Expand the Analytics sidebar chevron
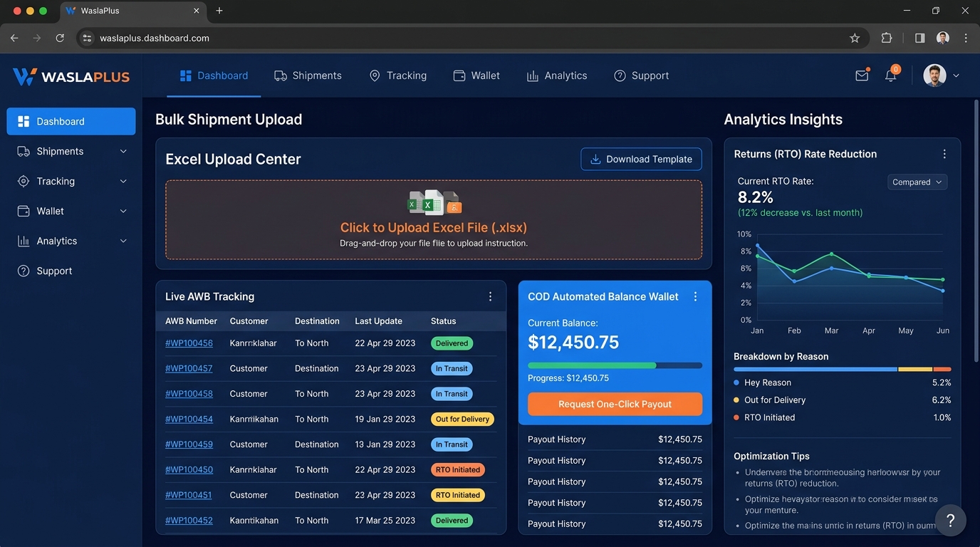The width and height of the screenshot is (980, 547). coord(123,241)
